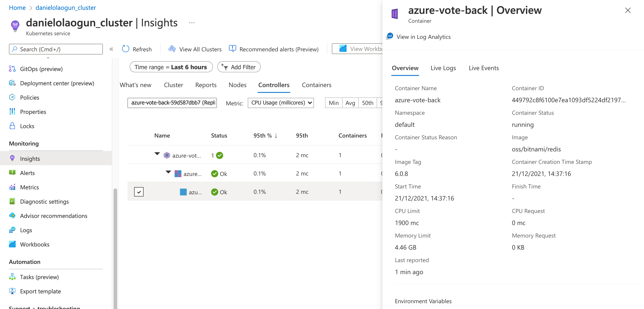Click Advisor recommendations cloud icon
This screenshot has width=644, height=309.
12,216
